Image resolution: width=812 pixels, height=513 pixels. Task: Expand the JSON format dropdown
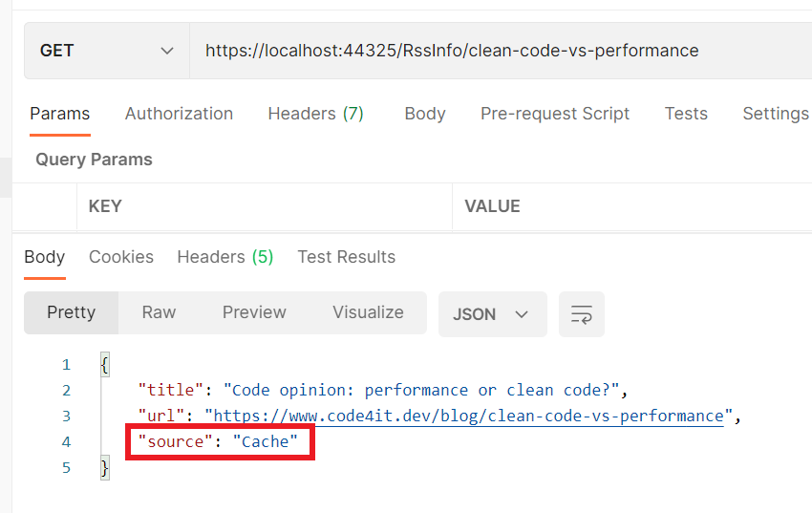point(492,314)
